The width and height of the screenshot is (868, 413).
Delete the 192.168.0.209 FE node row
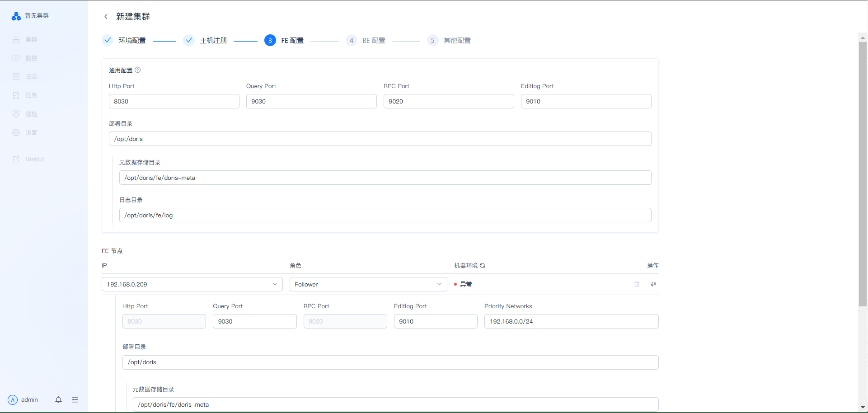(637, 284)
